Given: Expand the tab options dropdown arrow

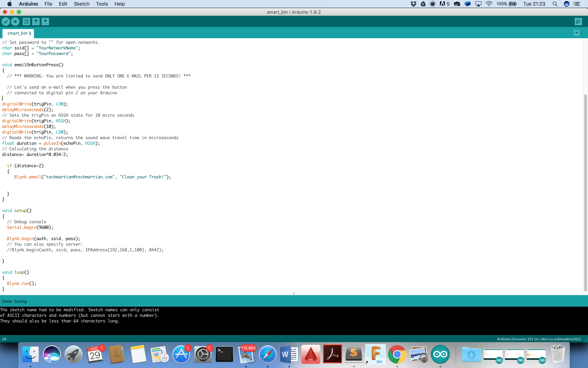Looking at the screenshot, I should point(577,33).
